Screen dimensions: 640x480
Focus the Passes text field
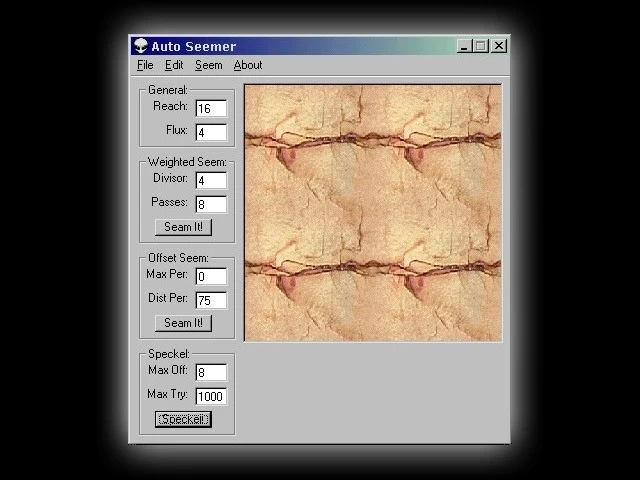[x=211, y=204]
